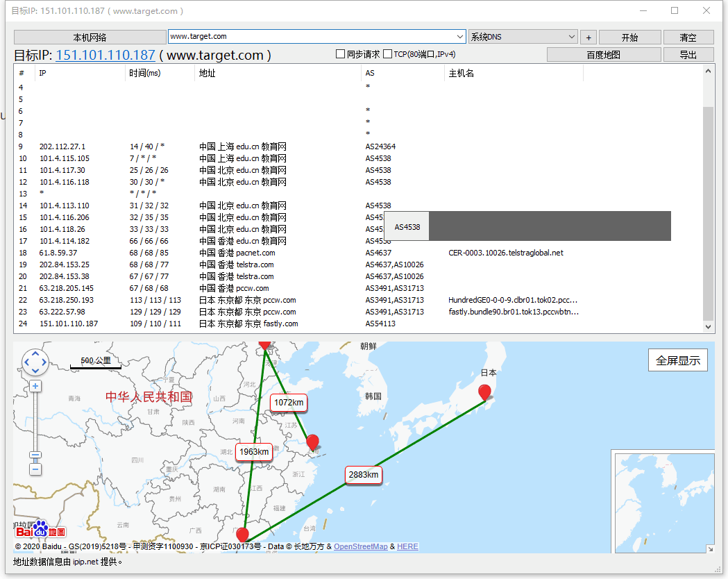Click the Baidu map logo
Viewport: 728px width, 579px height.
pos(40,529)
